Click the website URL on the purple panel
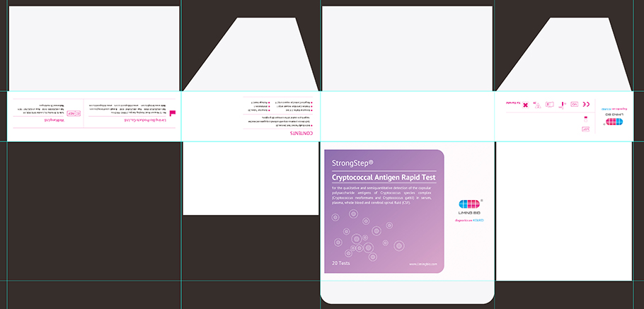 pos(422,264)
